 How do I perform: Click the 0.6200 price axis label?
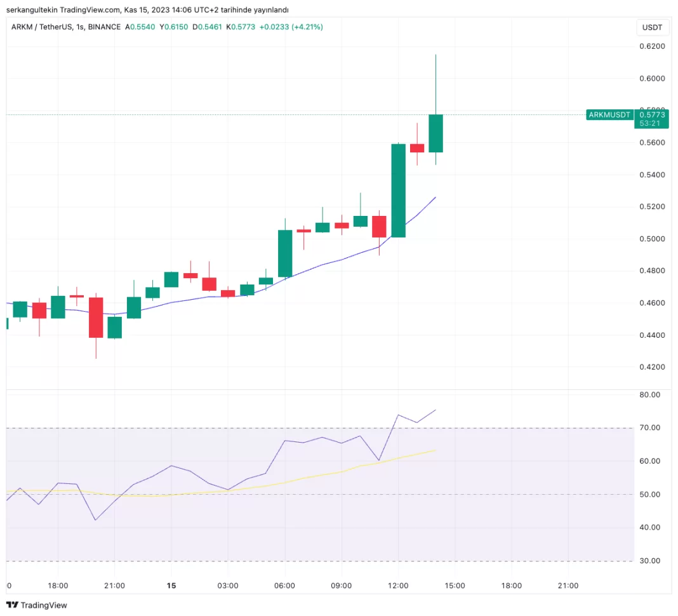click(x=652, y=46)
